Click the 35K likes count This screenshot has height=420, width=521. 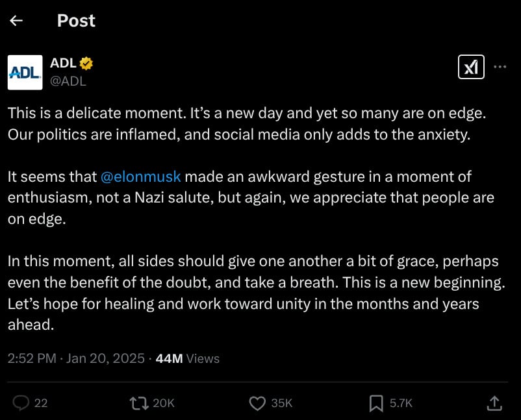coord(281,403)
